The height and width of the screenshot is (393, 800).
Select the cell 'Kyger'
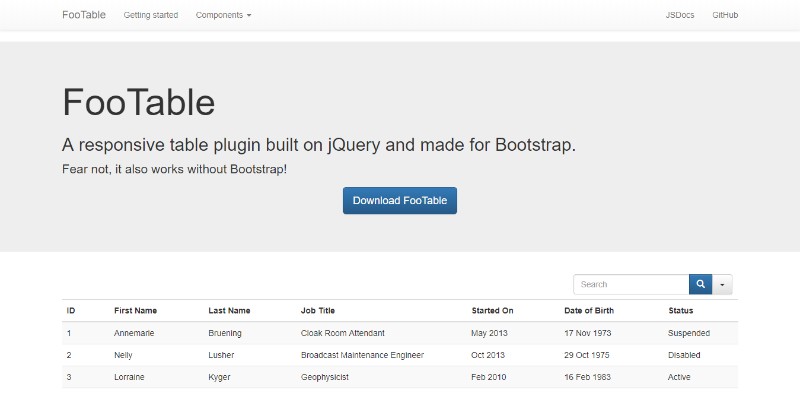pos(219,377)
